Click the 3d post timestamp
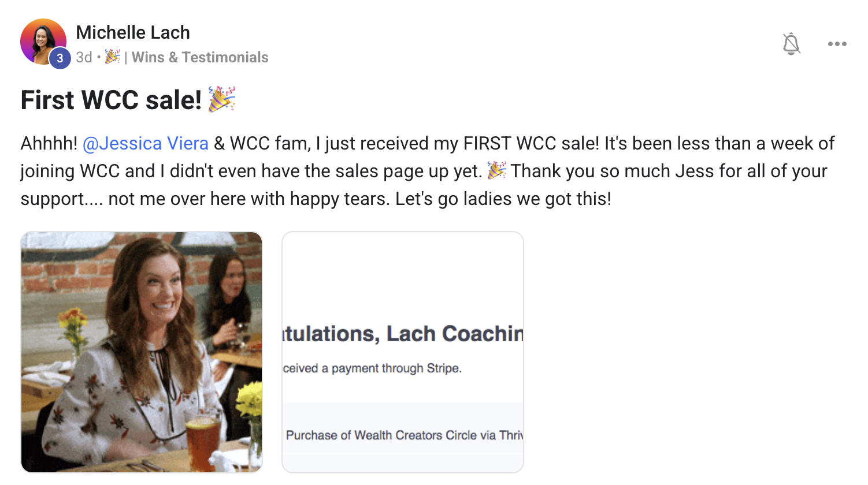 (x=84, y=57)
